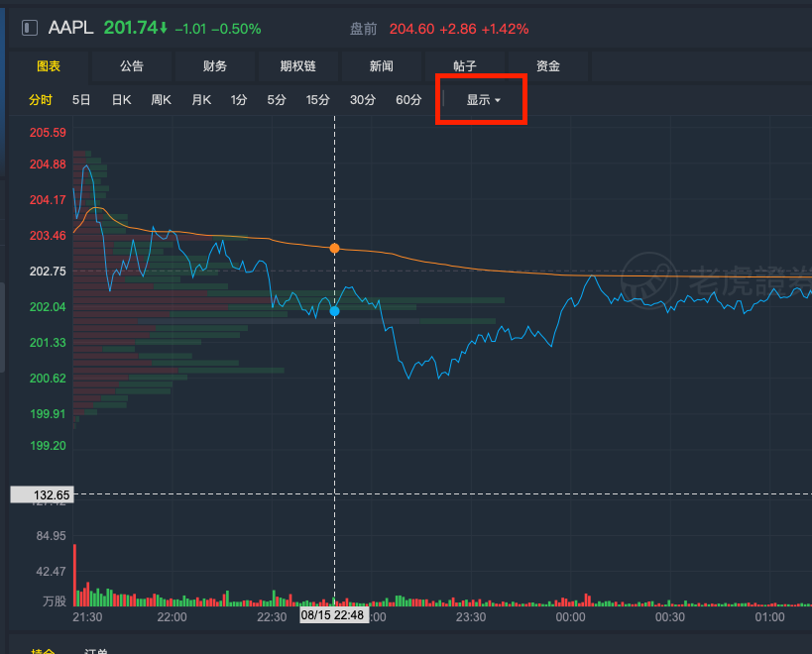812x654 pixels.
Task: Click the 204.88 price axis label
Action: pos(48,164)
